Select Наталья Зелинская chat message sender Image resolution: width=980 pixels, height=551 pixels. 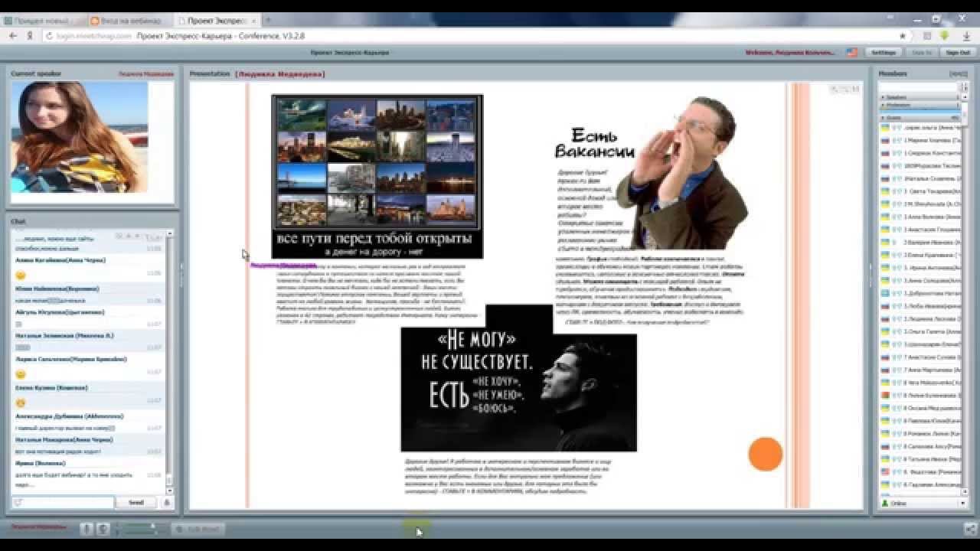(64, 335)
